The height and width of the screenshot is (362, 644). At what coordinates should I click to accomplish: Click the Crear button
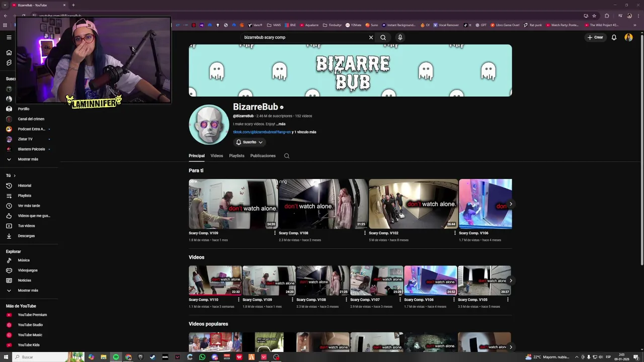pos(595,37)
